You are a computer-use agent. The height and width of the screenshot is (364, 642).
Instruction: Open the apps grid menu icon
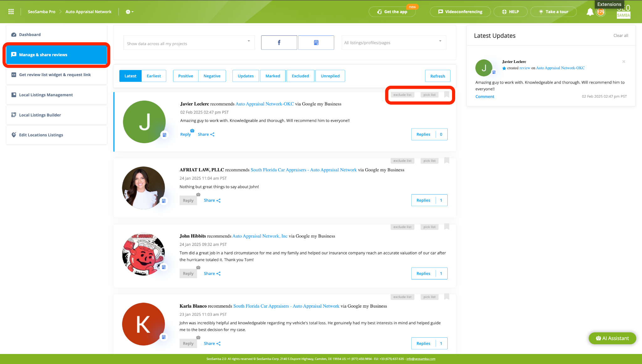[11, 12]
